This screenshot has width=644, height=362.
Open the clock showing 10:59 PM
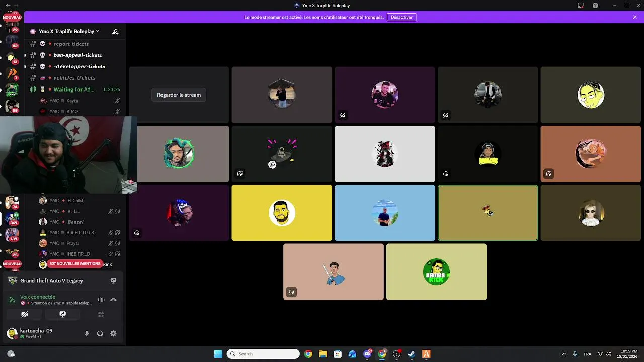[x=628, y=354]
